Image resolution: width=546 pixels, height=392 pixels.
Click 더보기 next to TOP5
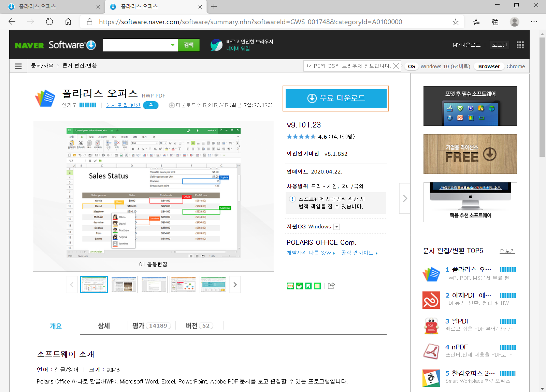point(507,251)
